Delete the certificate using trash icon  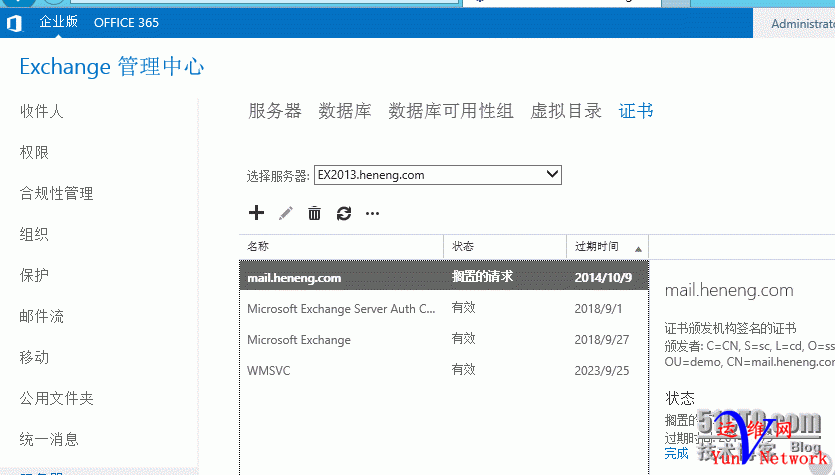pyautogui.click(x=314, y=213)
